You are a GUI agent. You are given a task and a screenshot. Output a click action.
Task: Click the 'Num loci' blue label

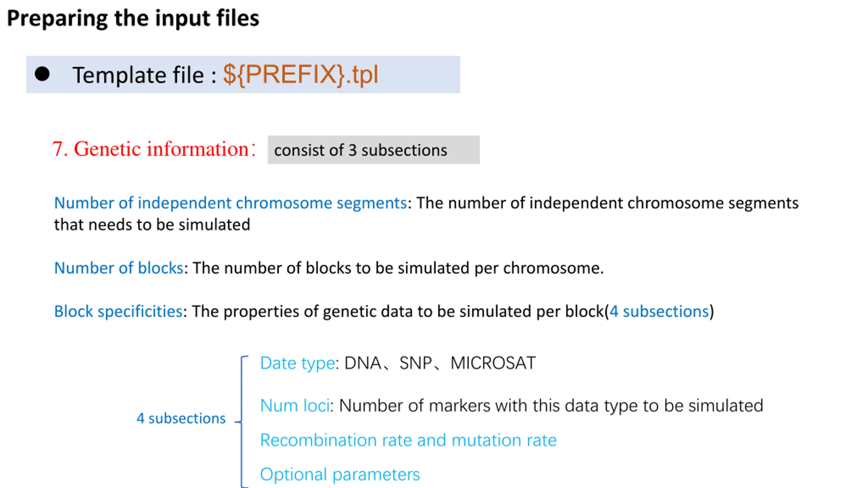point(295,405)
